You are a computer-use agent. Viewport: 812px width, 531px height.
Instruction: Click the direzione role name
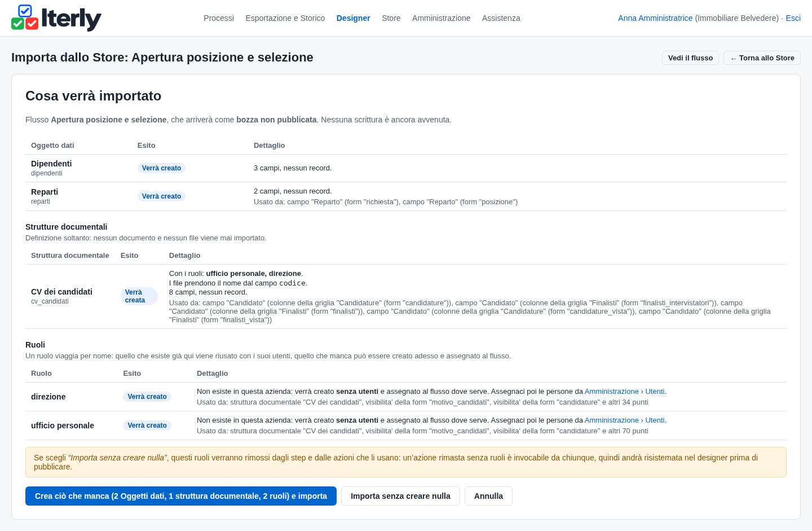click(48, 397)
